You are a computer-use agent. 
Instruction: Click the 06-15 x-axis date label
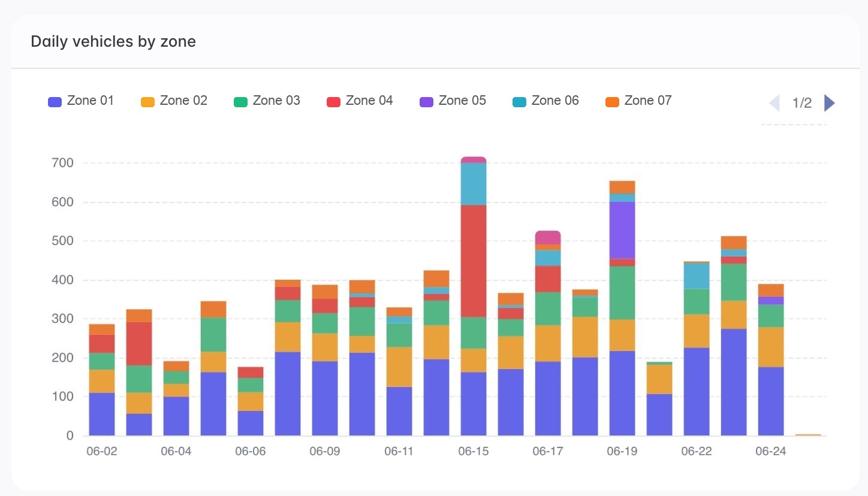[474, 451]
